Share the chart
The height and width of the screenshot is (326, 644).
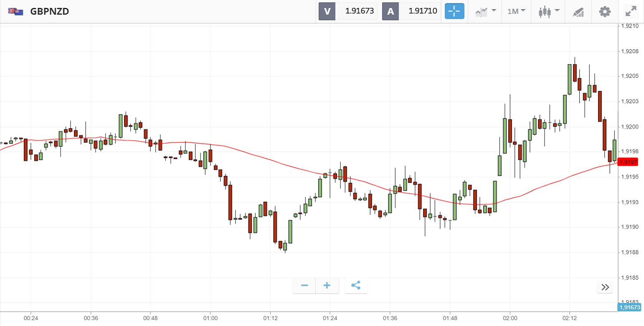(x=356, y=286)
